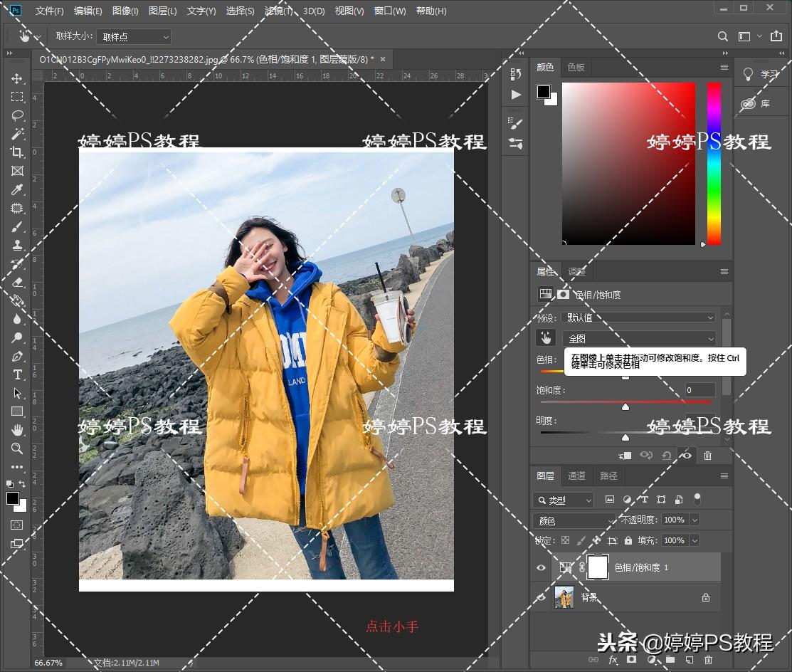Open the 学习 learn panel button
The width and height of the screenshot is (792, 672).
(x=761, y=74)
